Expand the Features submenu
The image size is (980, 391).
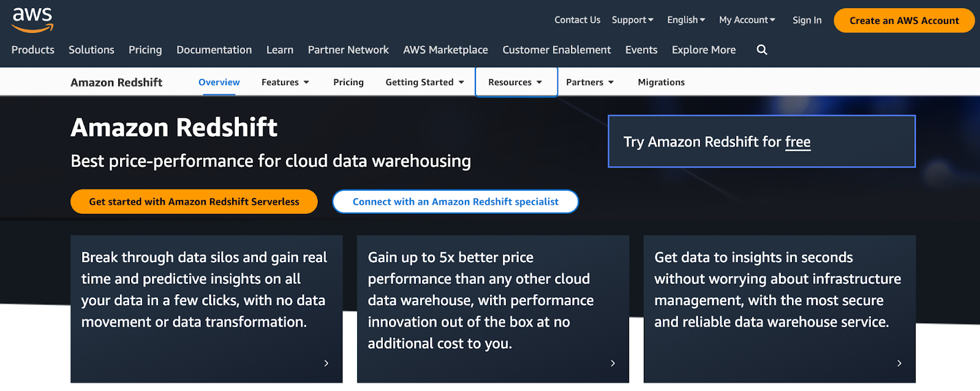pos(285,82)
